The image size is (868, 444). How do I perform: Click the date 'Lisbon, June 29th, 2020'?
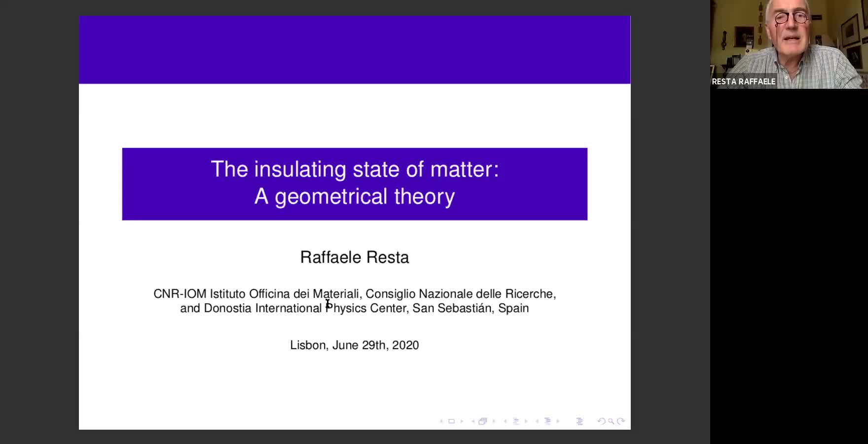click(355, 345)
